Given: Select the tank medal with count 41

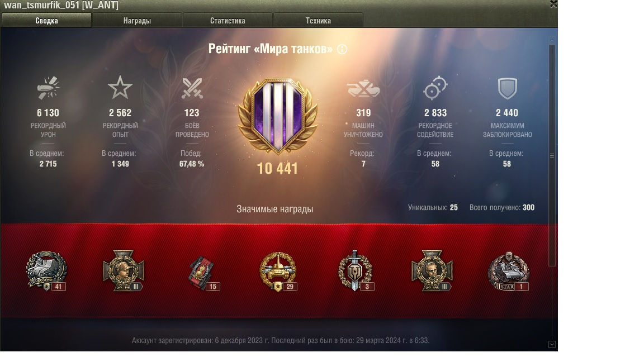Looking at the screenshot, I should pyautogui.click(x=46, y=271).
